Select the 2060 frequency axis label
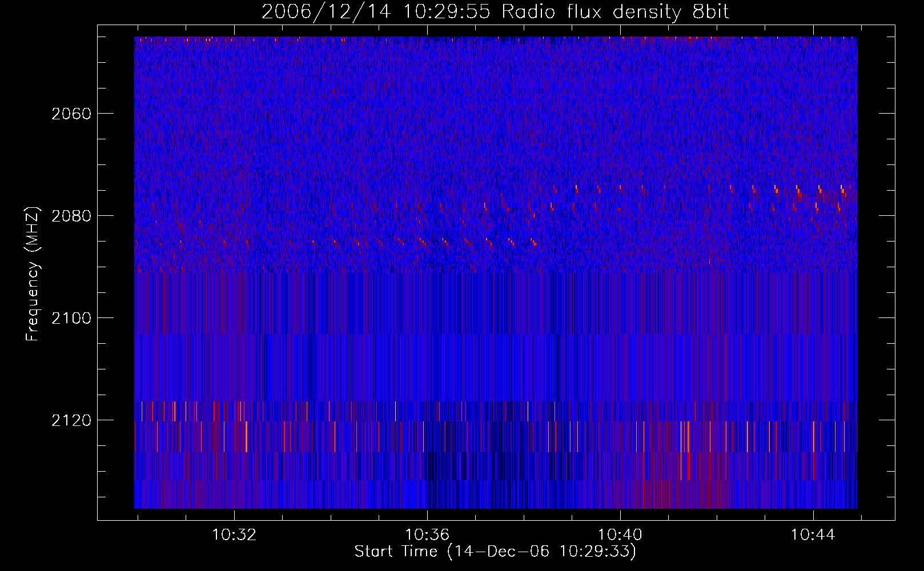924x571 pixels. [x=71, y=114]
